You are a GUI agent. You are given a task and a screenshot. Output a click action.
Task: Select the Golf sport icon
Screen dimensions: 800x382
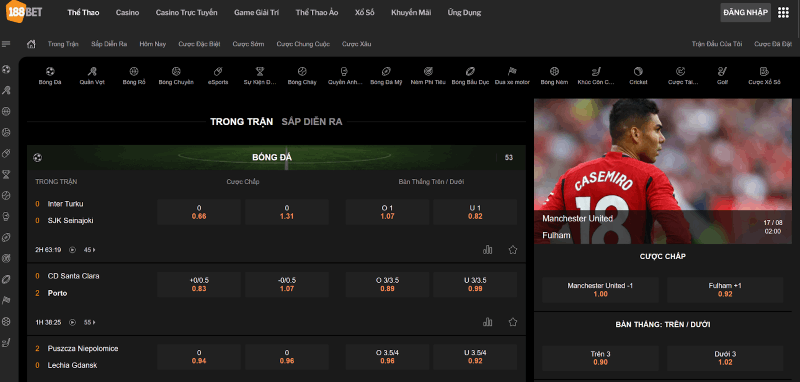(722, 75)
